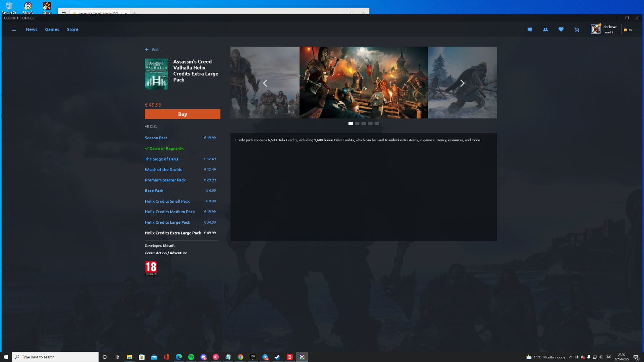Open the volume control in tray
Image resolution: width=644 pixels, height=362 pixels.
[x=601, y=357]
